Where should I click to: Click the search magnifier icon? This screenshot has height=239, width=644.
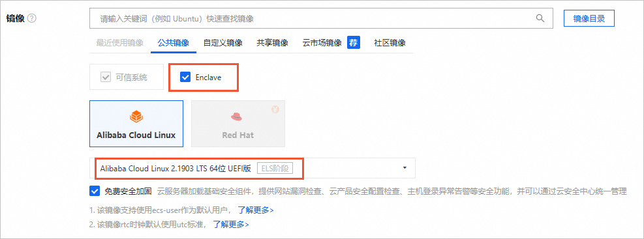coord(540,18)
